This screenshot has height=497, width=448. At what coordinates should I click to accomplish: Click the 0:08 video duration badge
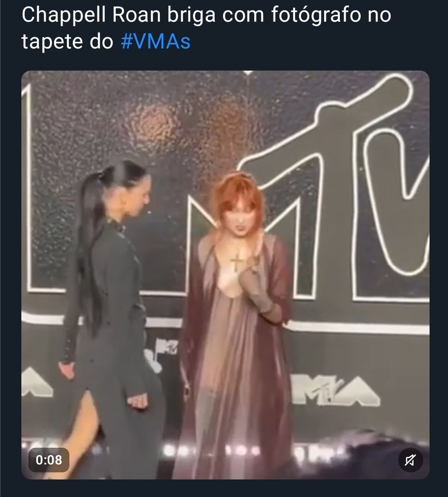coord(48,460)
